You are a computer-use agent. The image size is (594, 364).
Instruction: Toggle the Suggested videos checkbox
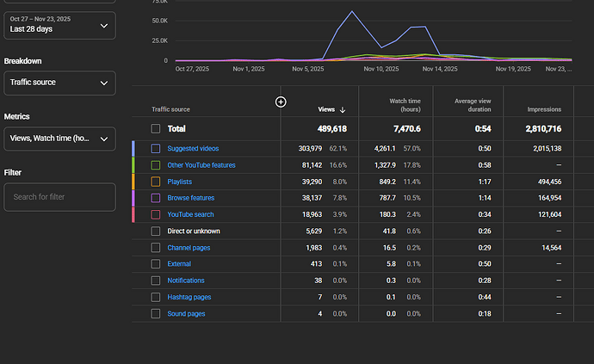[156, 149]
